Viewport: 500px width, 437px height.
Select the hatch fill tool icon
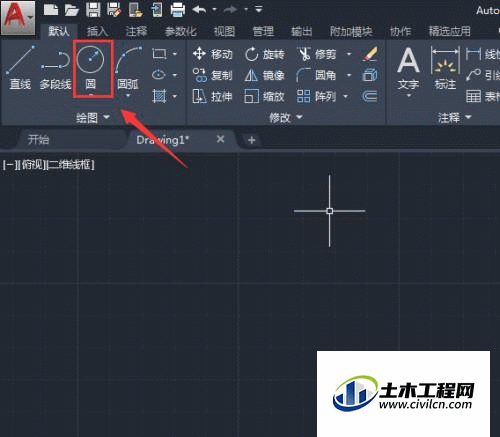[159, 96]
